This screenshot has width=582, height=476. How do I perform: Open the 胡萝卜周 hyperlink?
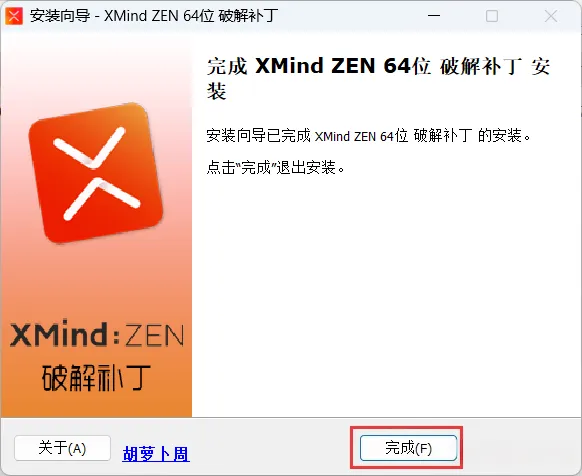coord(156,454)
